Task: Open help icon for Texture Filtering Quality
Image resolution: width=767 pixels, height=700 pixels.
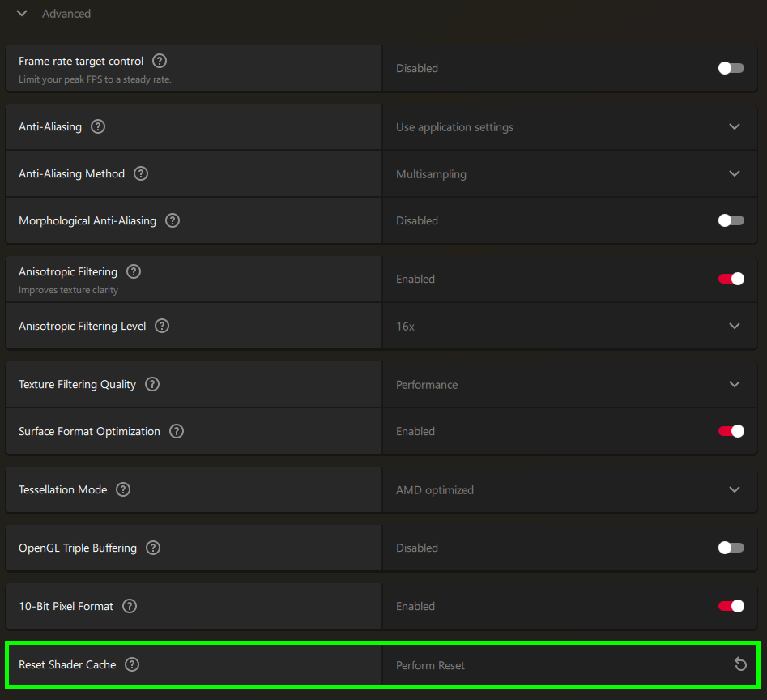Action: pyautogui.click(x=152, y=385)
